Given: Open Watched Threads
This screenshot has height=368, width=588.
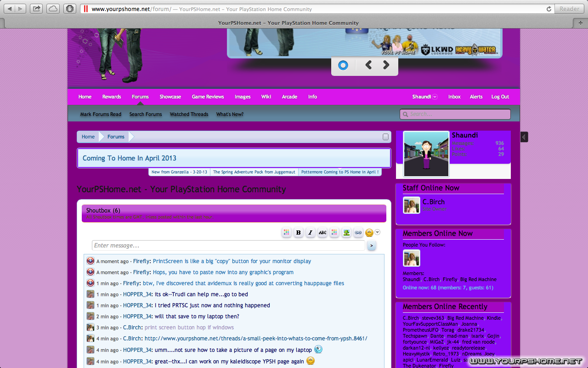Looking at the screenshot, I should point(189,114).
